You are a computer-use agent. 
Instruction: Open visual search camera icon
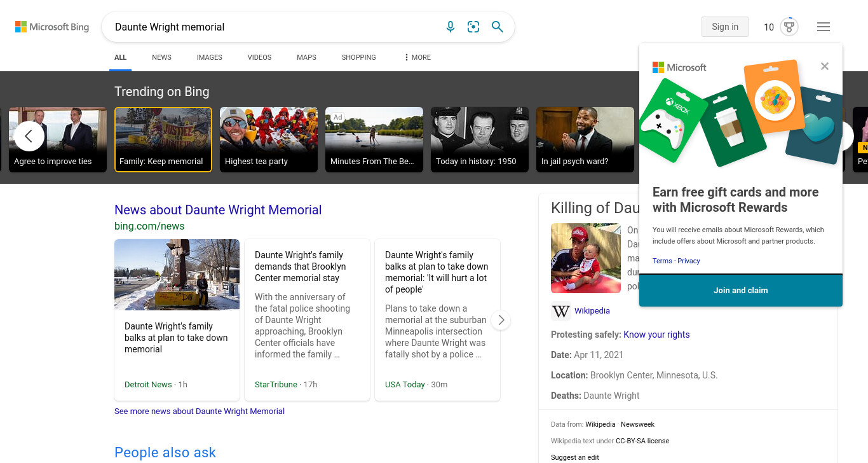[x=473, y=27]
